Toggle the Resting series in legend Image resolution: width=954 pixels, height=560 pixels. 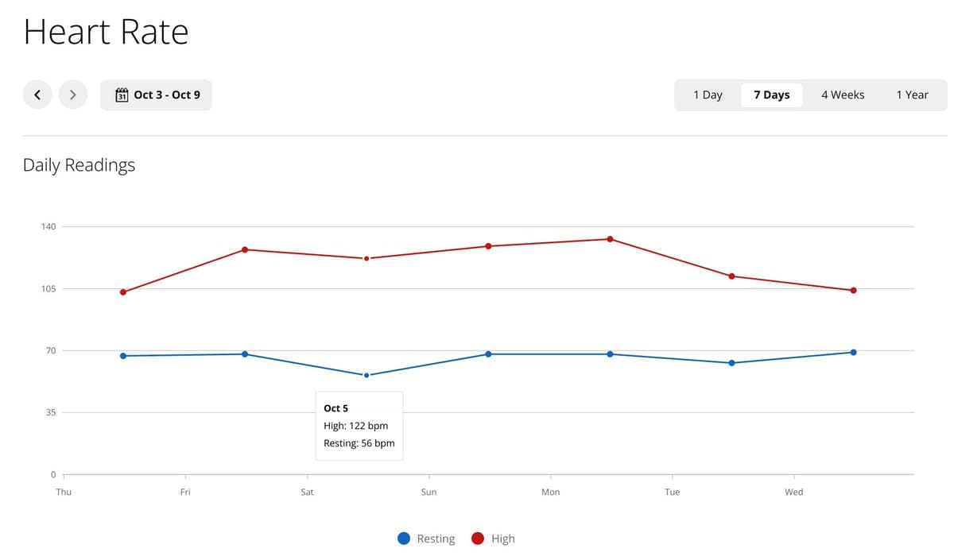[436, 539]
